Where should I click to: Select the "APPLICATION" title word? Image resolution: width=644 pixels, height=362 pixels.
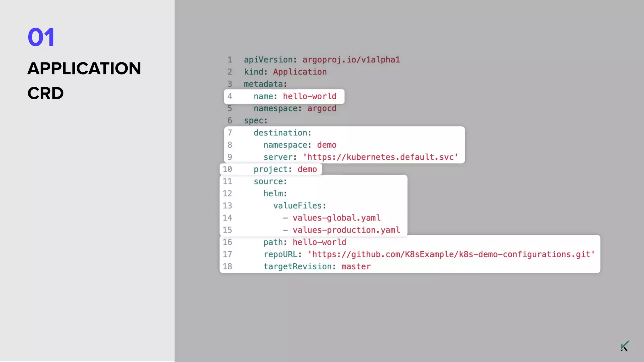coord(84,68)
